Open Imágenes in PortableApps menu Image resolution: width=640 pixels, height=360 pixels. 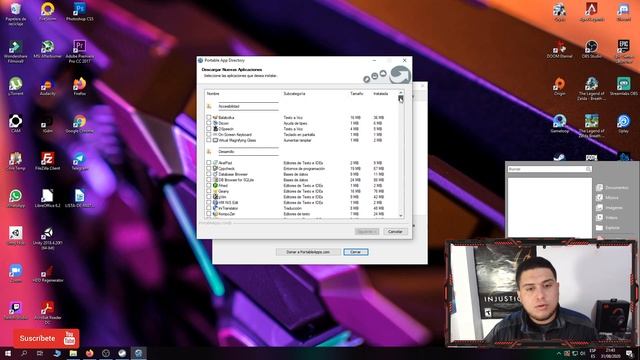[x=609, y=208]
